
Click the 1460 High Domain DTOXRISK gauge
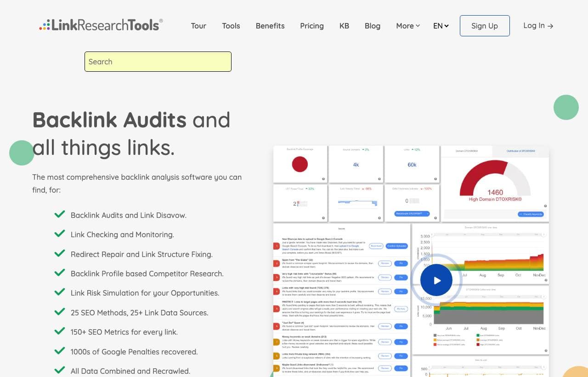(495, 181)
